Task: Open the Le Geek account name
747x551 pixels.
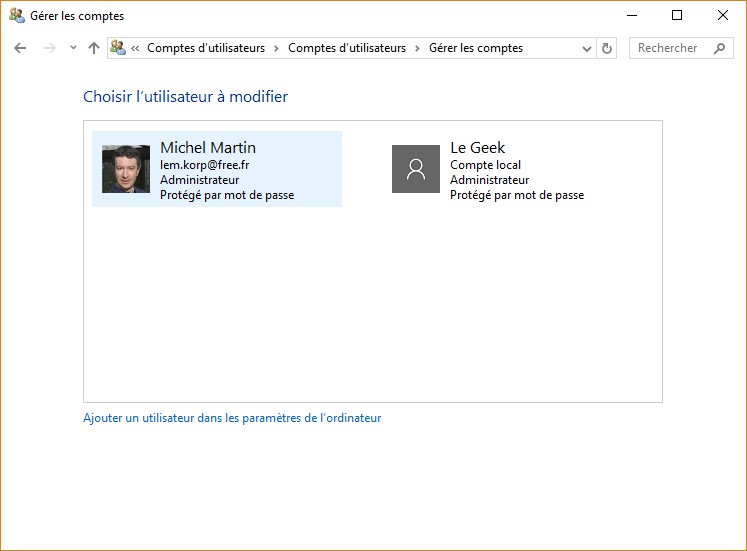Action: click(478, 148)
